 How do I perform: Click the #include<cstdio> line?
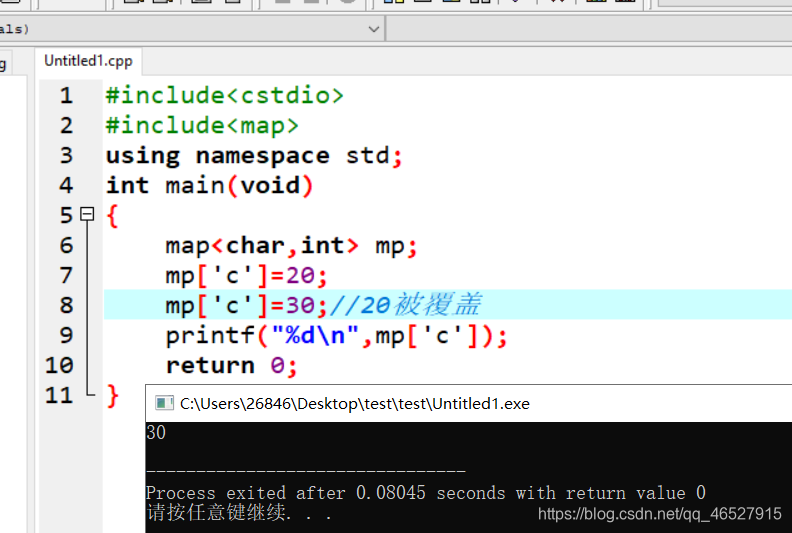225,95
